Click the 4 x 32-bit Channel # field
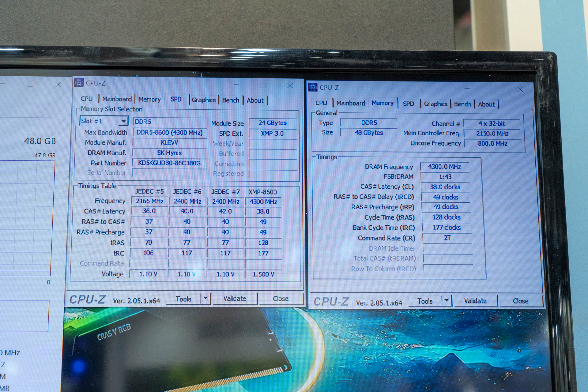 (x=492, y=124)
